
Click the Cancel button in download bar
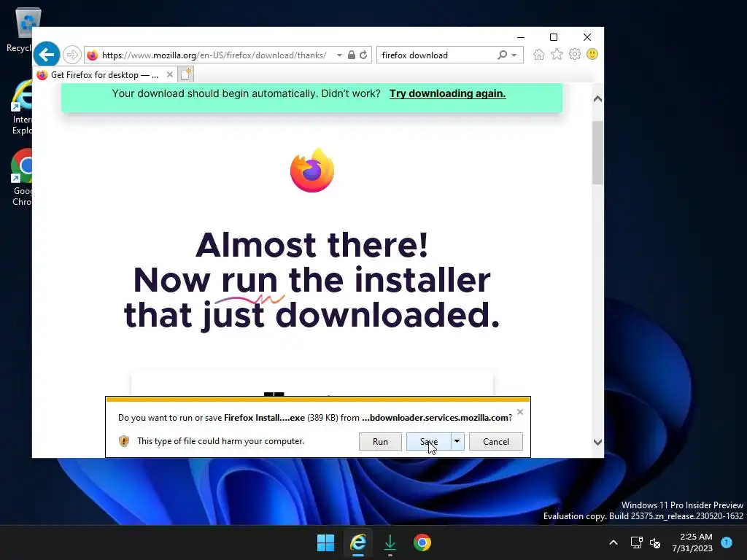(x=496, y=441)
